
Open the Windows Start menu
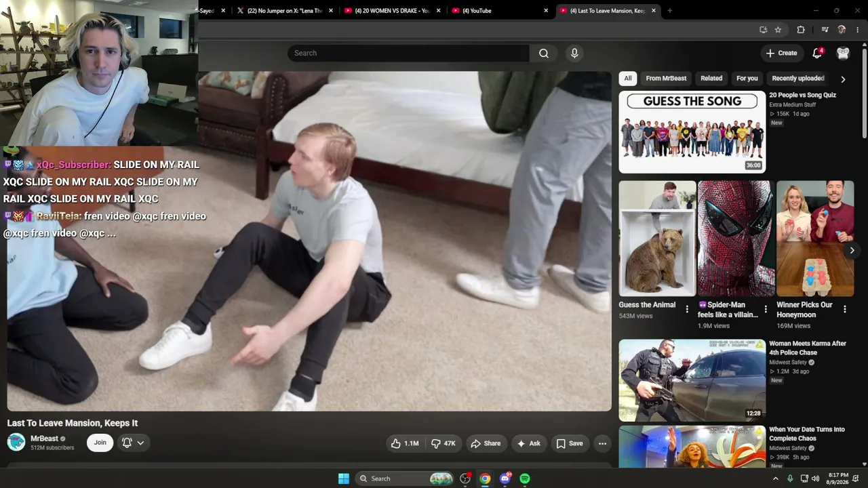(x=344, y=479)
